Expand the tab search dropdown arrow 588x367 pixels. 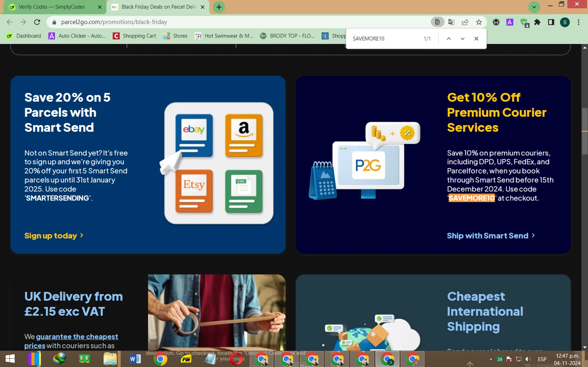point(534,7)
